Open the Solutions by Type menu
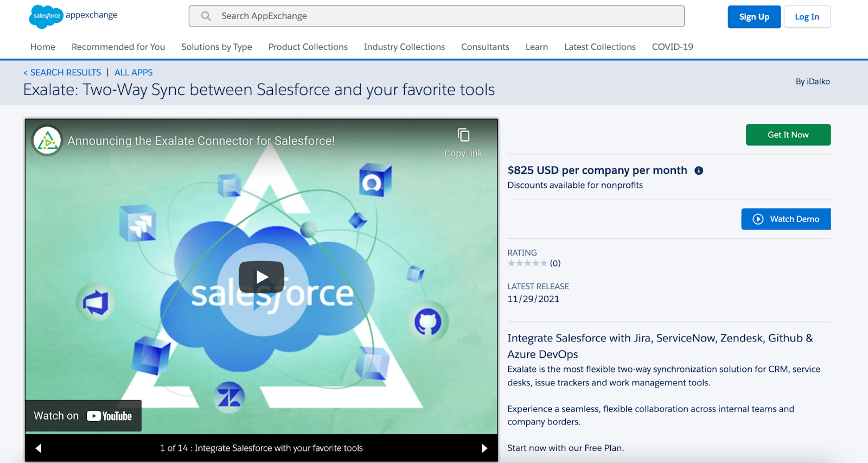Viewport: 868px width, 463px height. pyautogui.click(x=216, y=47)
